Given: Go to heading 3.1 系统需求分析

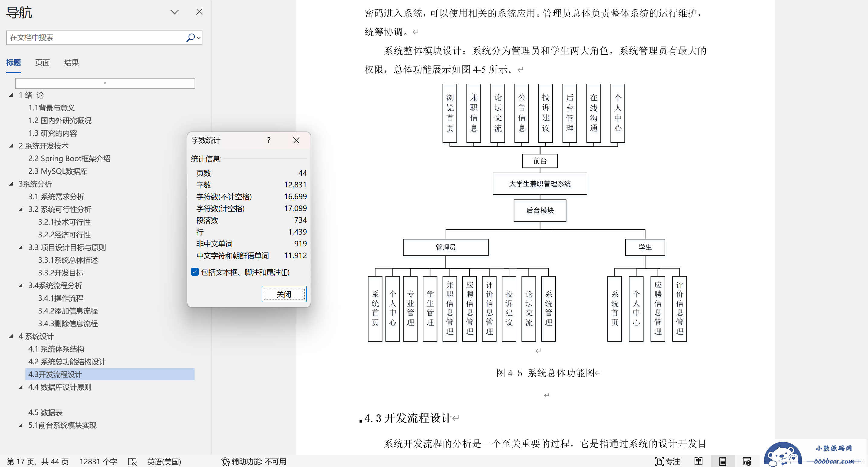Looking at the screenshot, I should (56, 196).
